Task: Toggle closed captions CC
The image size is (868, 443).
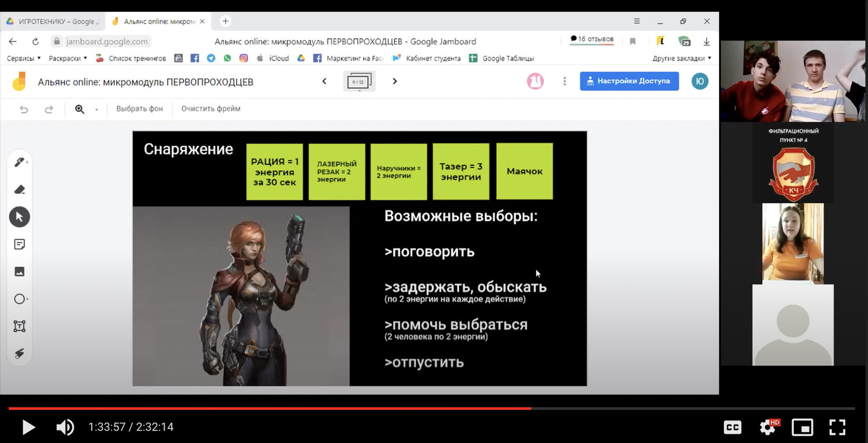Action: (733, 427)
